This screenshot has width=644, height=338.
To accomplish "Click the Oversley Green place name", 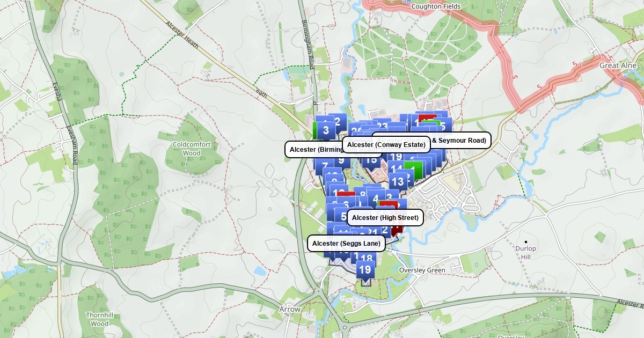I will (x=422, y=270).
